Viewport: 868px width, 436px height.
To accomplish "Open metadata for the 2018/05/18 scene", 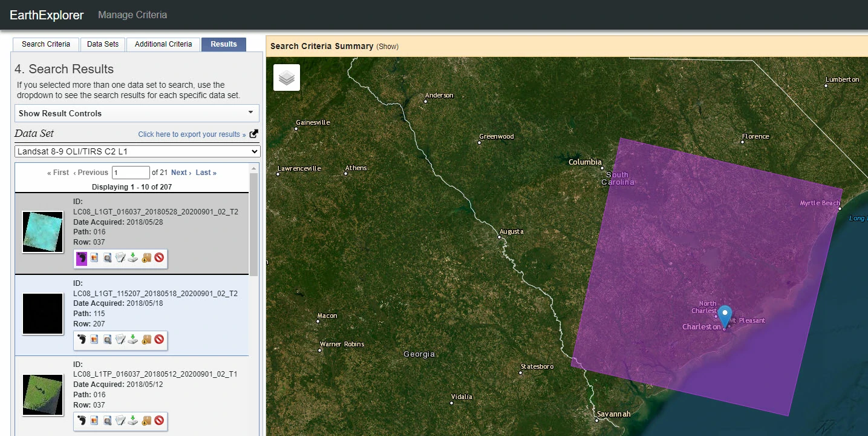I will (x=120, y=340).
